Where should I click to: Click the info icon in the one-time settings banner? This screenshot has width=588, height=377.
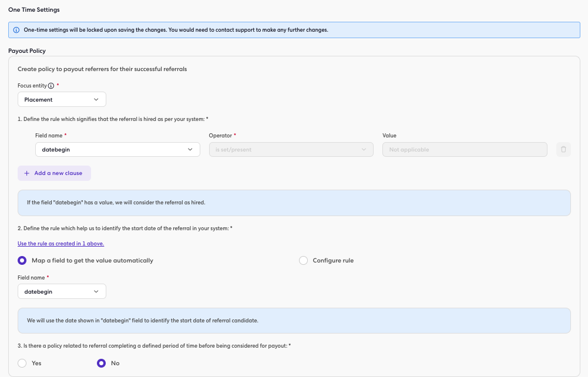16,30
